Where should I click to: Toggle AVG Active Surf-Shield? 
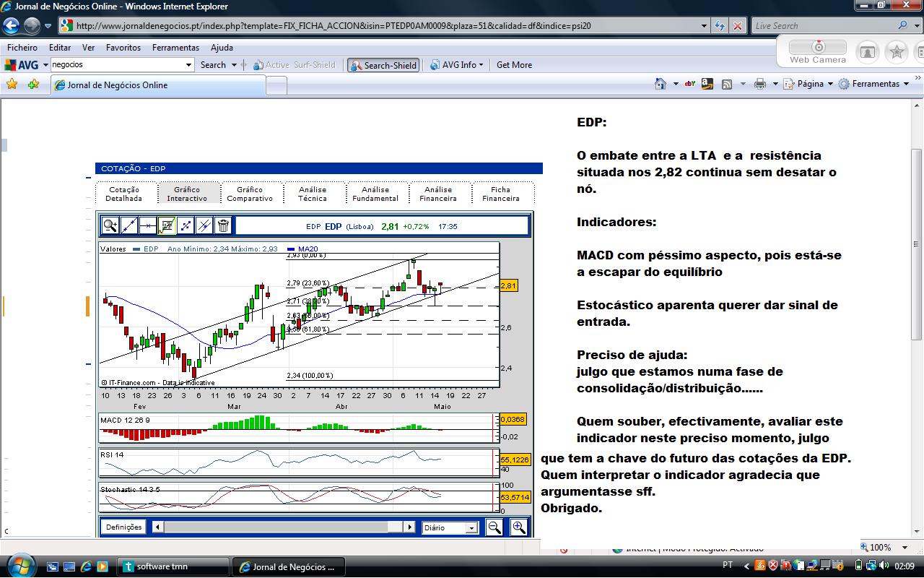[x=295, y=65]
